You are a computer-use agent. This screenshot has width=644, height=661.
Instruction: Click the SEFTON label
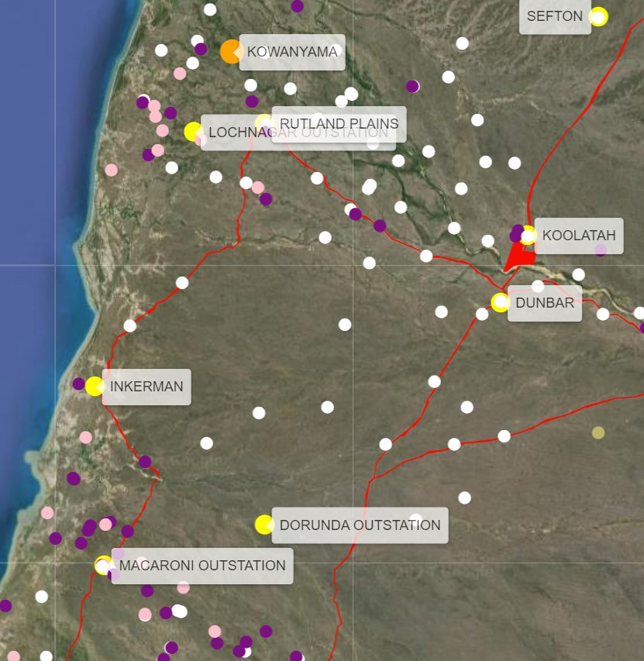[x=555, y=16]
